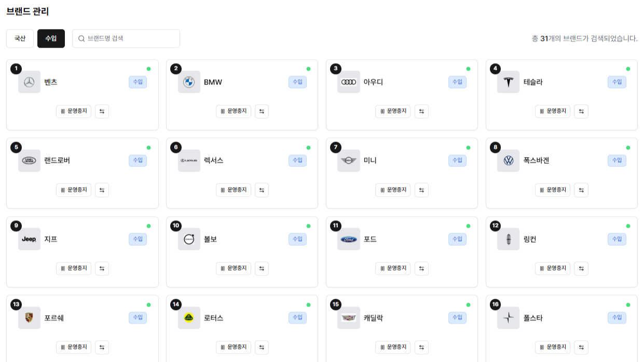Click the 아우디 four-rings logo
Screen dimensions: 644x362
coord(348,82)
